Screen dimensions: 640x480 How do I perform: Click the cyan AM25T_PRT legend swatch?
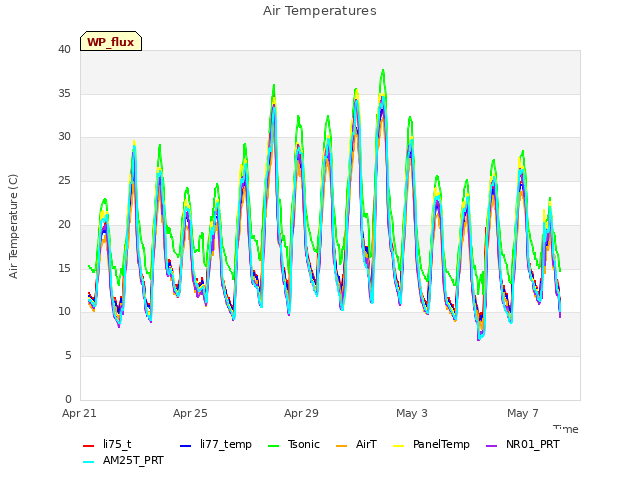(x=89, y=462)
